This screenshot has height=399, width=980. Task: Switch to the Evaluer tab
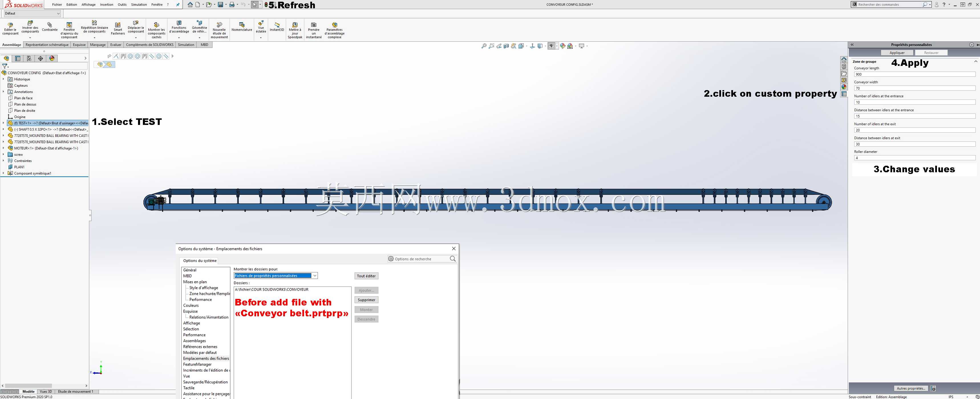[116, 44]
